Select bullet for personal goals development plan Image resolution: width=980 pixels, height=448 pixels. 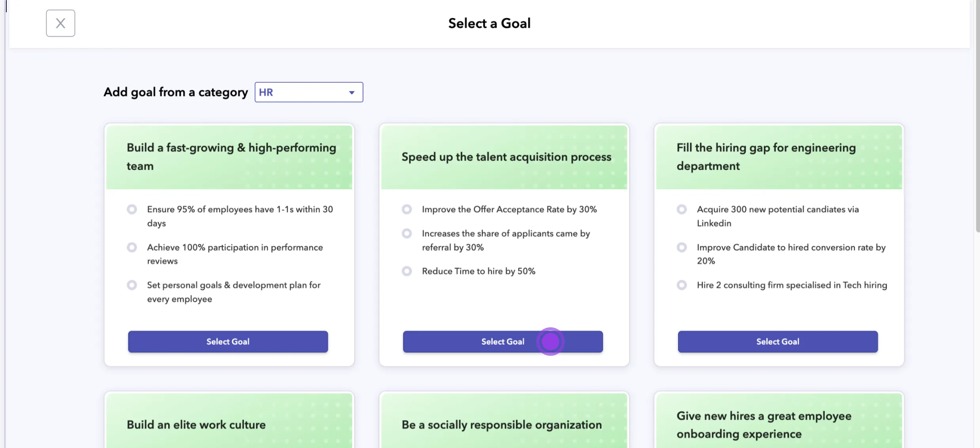(132, 285)
